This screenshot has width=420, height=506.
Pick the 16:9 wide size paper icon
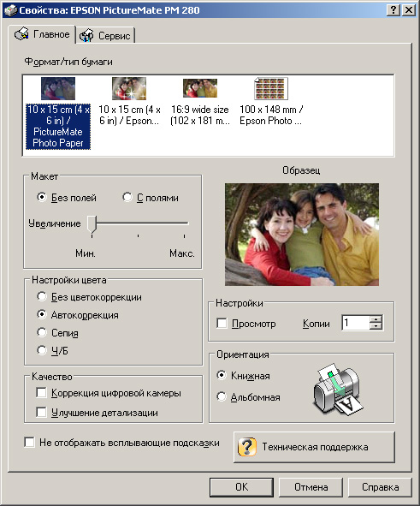(x=200, y=88)
